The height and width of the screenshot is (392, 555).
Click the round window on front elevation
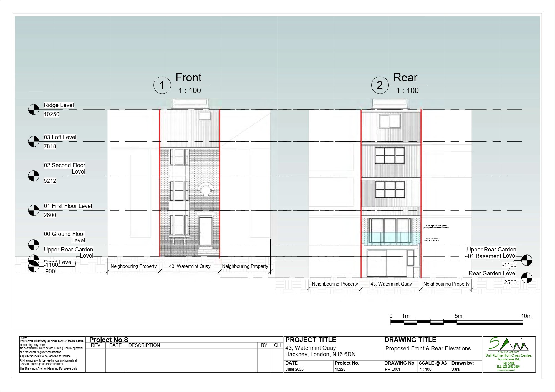206,190
